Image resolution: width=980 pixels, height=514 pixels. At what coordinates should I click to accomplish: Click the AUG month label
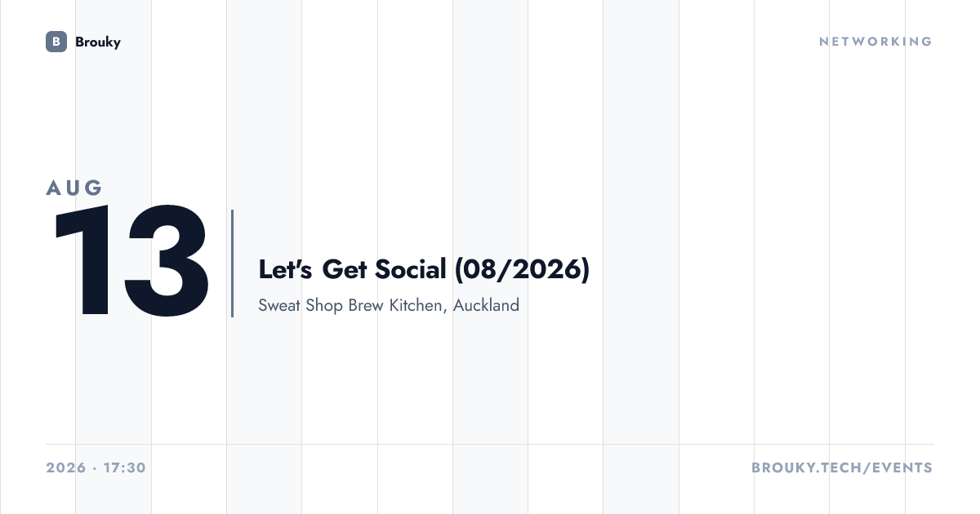pos(75,188)
